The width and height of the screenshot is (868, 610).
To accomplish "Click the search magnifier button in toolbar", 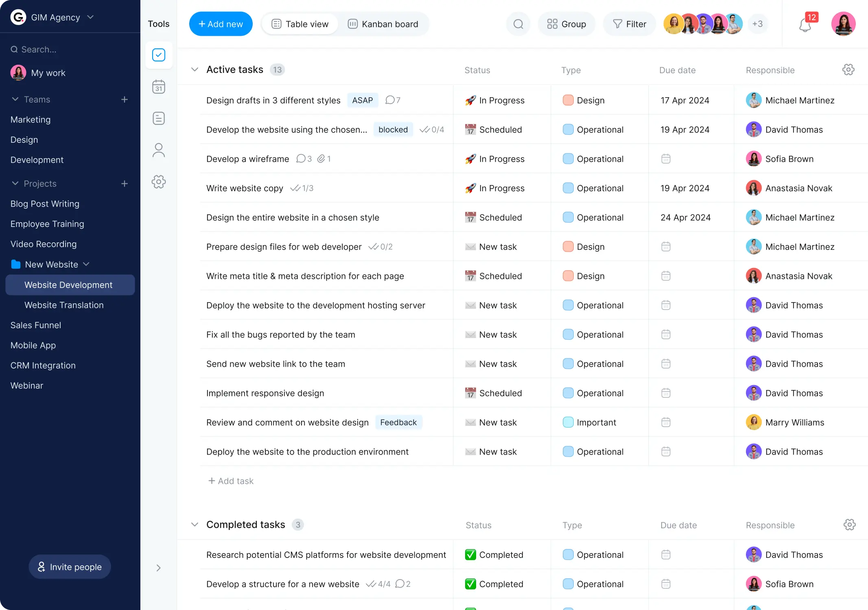I will coord(518,24).
